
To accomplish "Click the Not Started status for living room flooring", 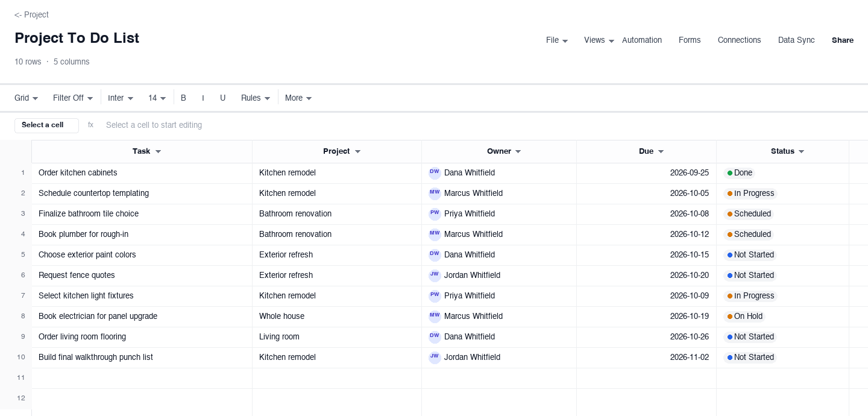I will point(750,337).
